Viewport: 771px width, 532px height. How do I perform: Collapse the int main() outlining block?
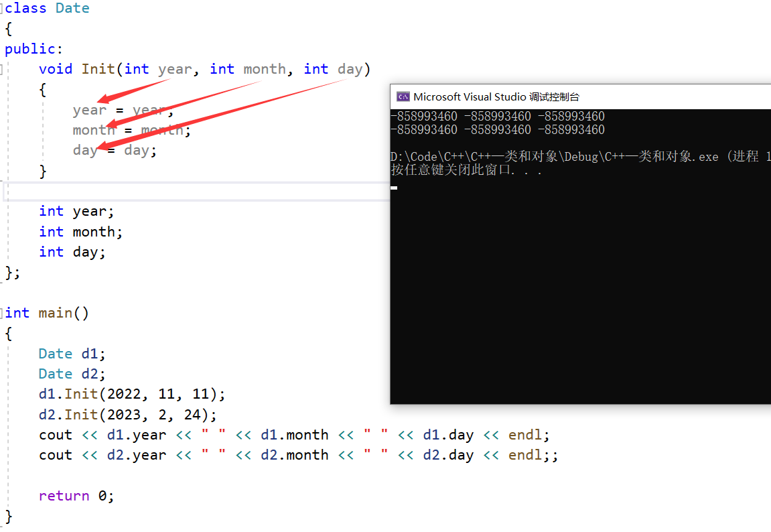[1, 313]
